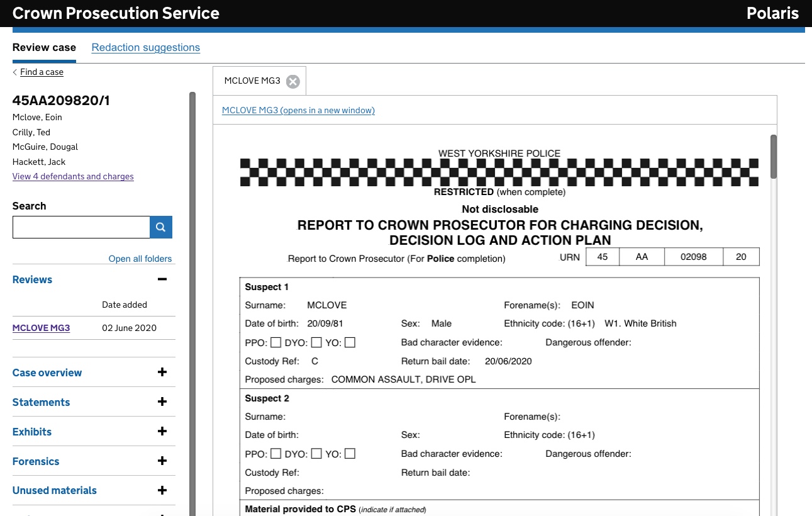The image size is (812, 516).
Task: Open MCLOVE MG3 in a new window
Action: click(x=298, y=110)
